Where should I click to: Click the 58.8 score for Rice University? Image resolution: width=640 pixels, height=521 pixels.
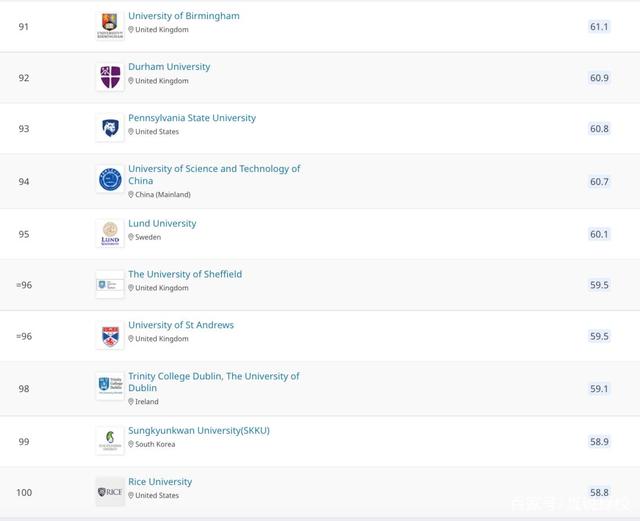(599, 492)
